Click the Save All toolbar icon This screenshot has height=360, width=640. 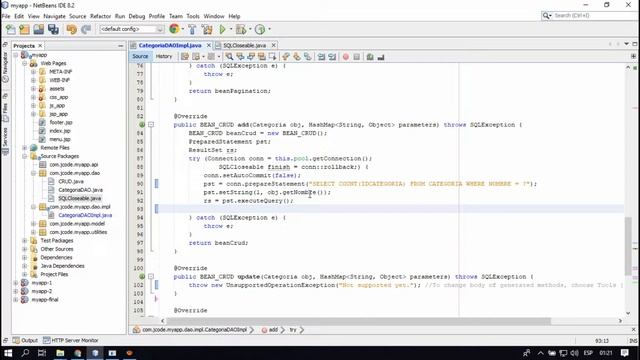point(53,29)
